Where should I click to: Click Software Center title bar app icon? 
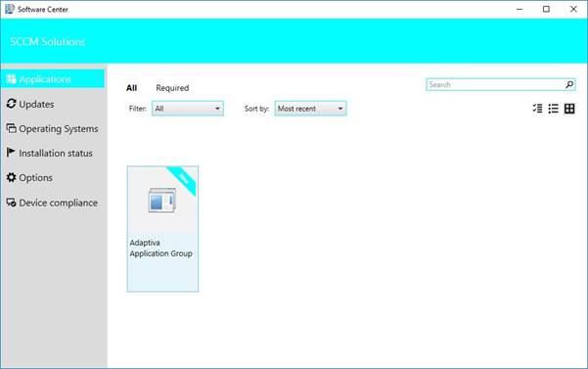tap(10, 9)
